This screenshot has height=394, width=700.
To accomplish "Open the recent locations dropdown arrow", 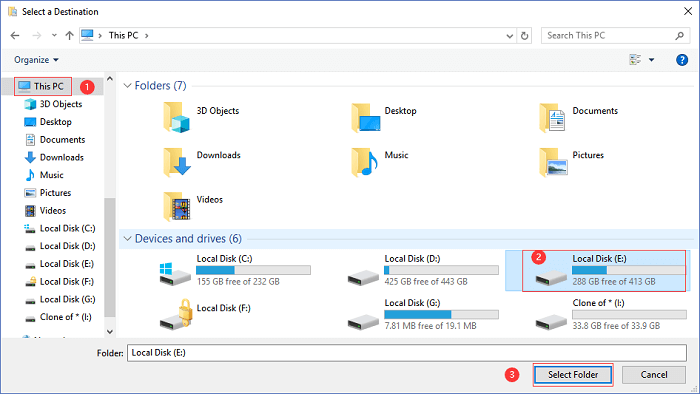I will point(54,35).
